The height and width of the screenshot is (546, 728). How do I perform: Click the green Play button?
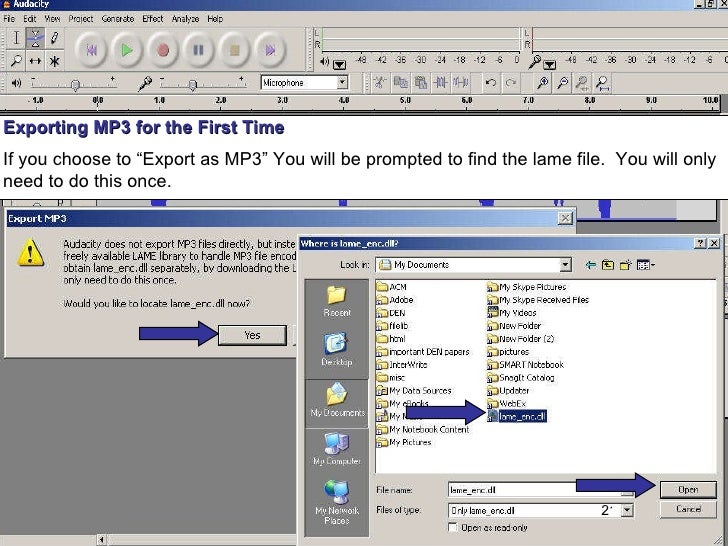(x=127, y=50)
